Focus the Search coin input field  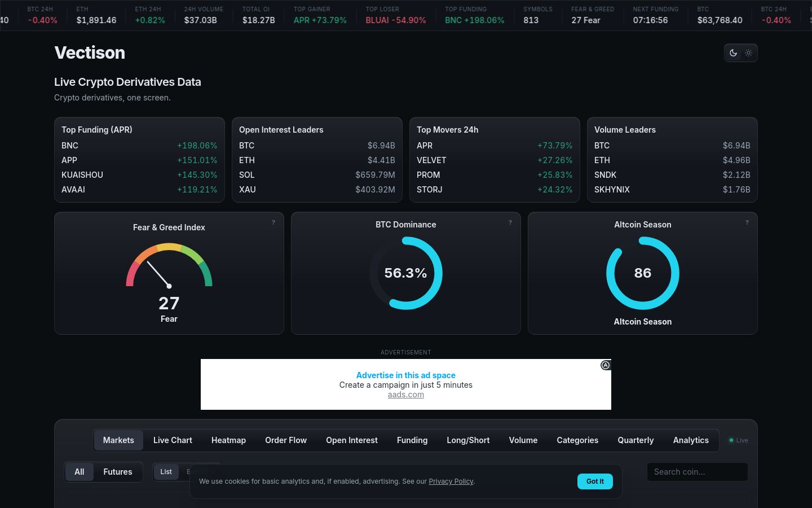[x=698, y=472]
